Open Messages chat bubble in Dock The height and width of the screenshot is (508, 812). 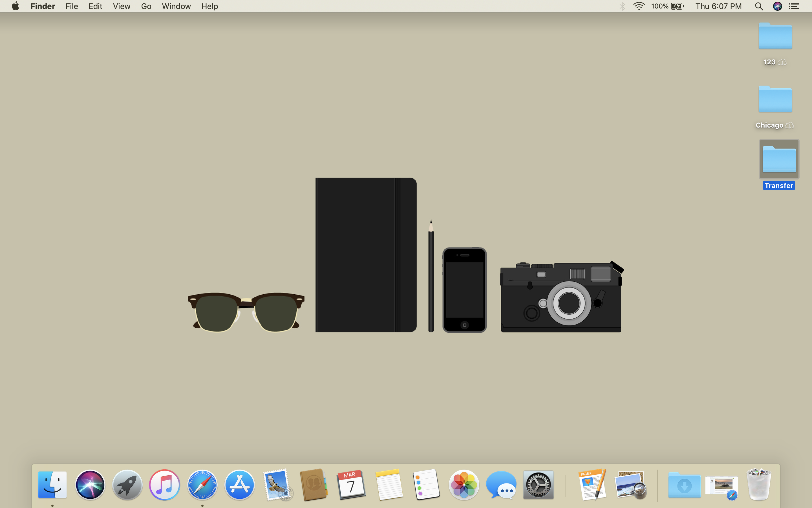(x=501, y=485)
